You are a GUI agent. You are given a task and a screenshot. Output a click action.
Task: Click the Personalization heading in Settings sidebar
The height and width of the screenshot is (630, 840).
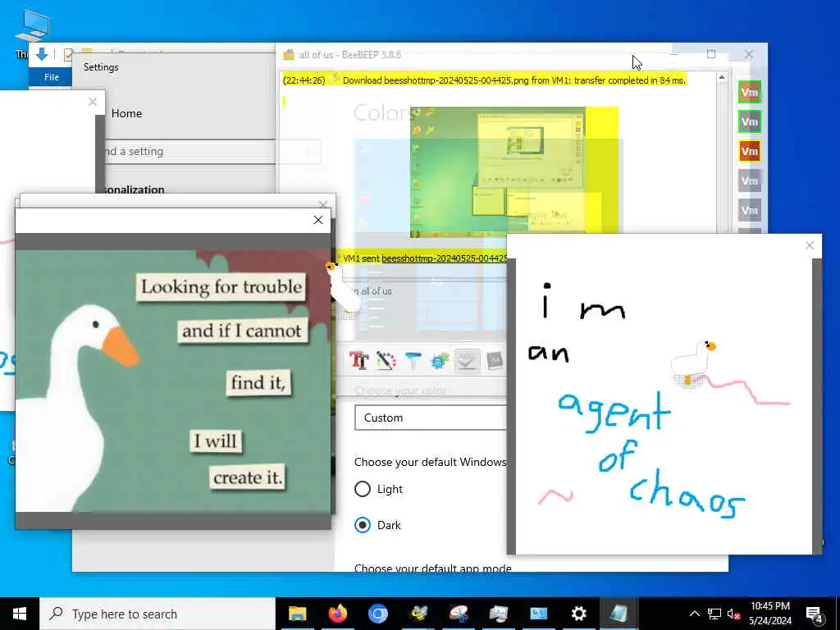(x=134, y=189)
